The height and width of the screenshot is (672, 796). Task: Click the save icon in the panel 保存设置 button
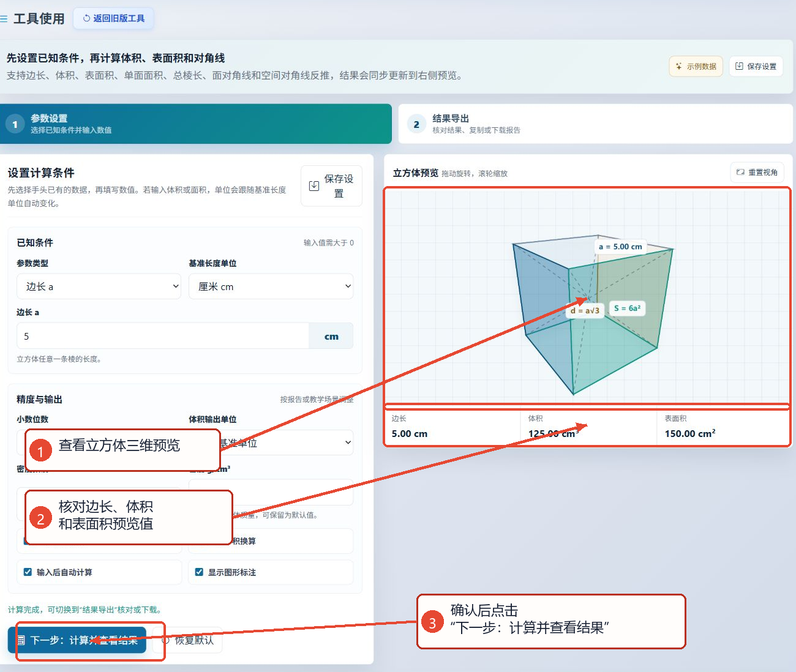coord(314,186)
